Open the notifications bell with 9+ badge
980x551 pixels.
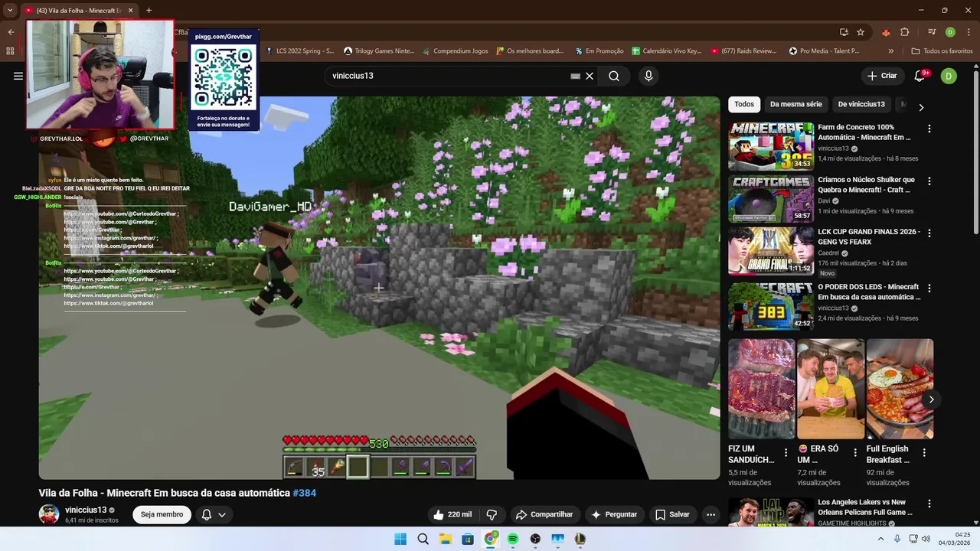[x=921, y=75]
